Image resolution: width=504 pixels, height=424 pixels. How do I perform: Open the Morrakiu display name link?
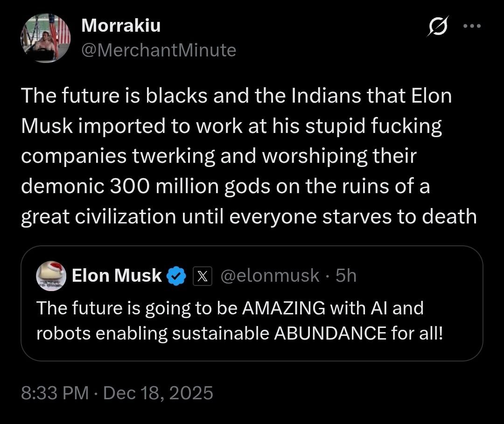coord(121,26)
